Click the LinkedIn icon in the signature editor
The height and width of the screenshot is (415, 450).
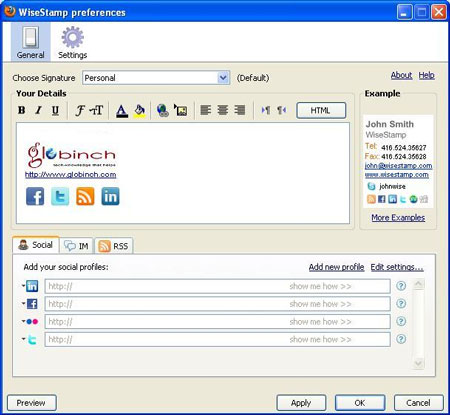coord(110,196)
